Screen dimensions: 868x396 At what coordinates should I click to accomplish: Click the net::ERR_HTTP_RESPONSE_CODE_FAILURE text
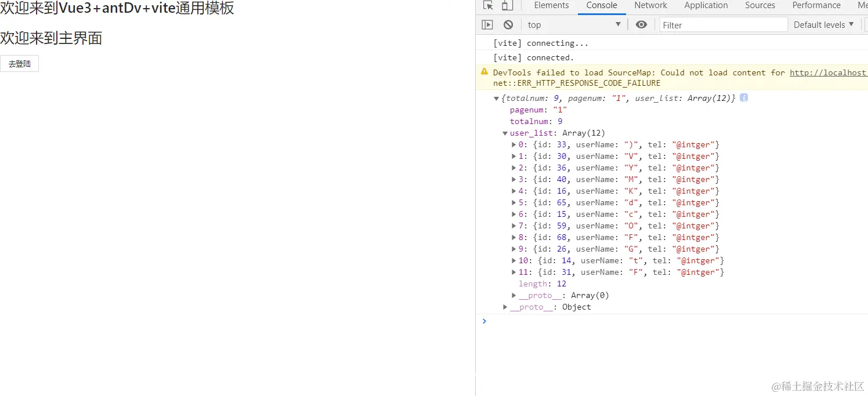[577, 83]
